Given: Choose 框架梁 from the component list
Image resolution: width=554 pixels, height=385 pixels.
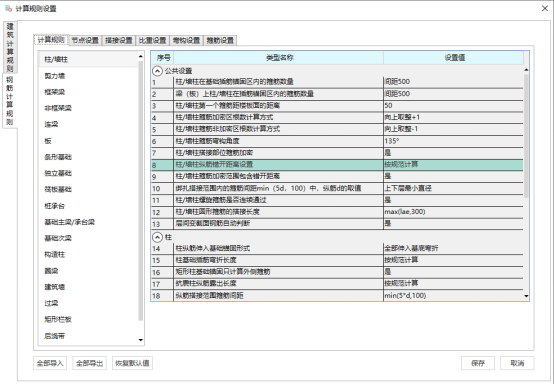Looking at the screenshot, I should point(88,92).
